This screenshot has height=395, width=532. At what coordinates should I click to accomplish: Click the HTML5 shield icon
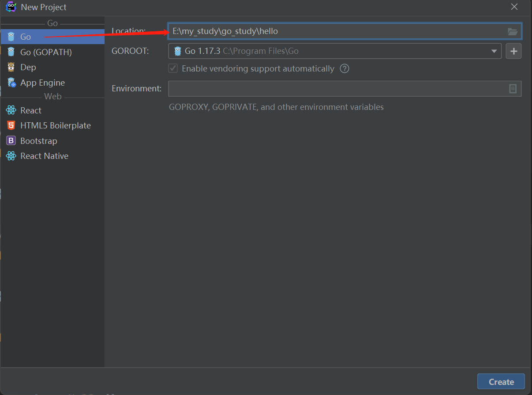pos(11,125)
